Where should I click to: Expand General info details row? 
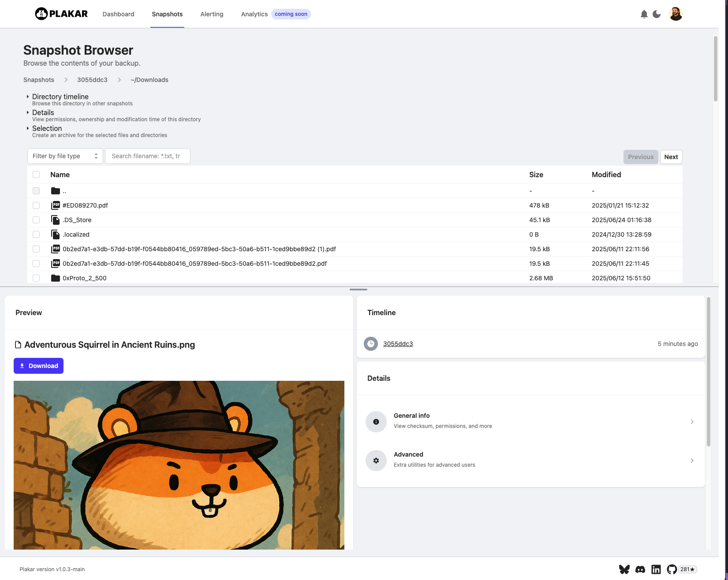[x=530, y=421]
